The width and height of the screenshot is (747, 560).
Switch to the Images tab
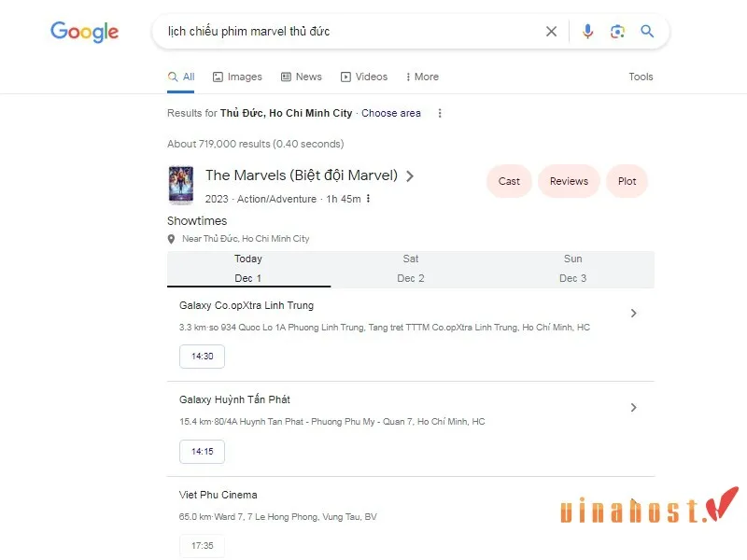237,77
